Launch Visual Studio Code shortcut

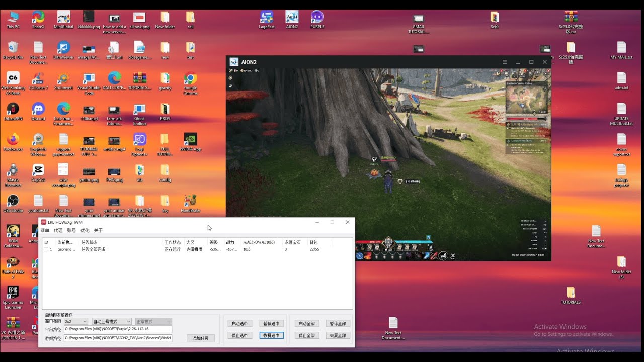pos(89,83)
